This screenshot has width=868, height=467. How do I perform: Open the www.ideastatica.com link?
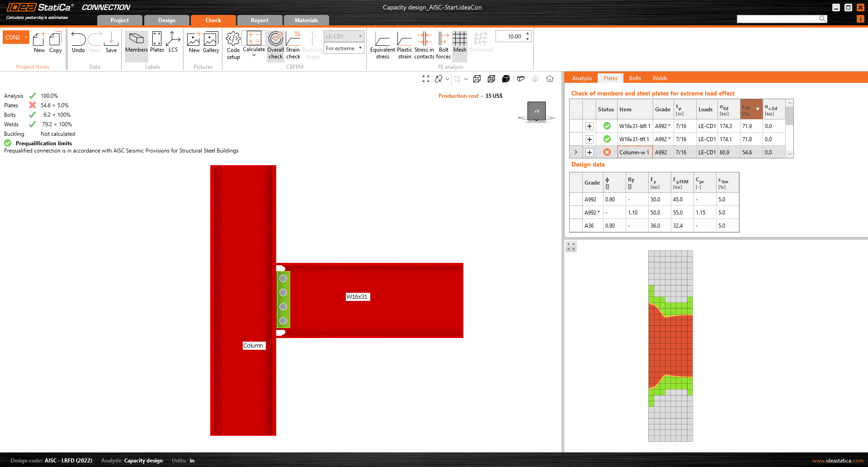click(x=837, y=461)
